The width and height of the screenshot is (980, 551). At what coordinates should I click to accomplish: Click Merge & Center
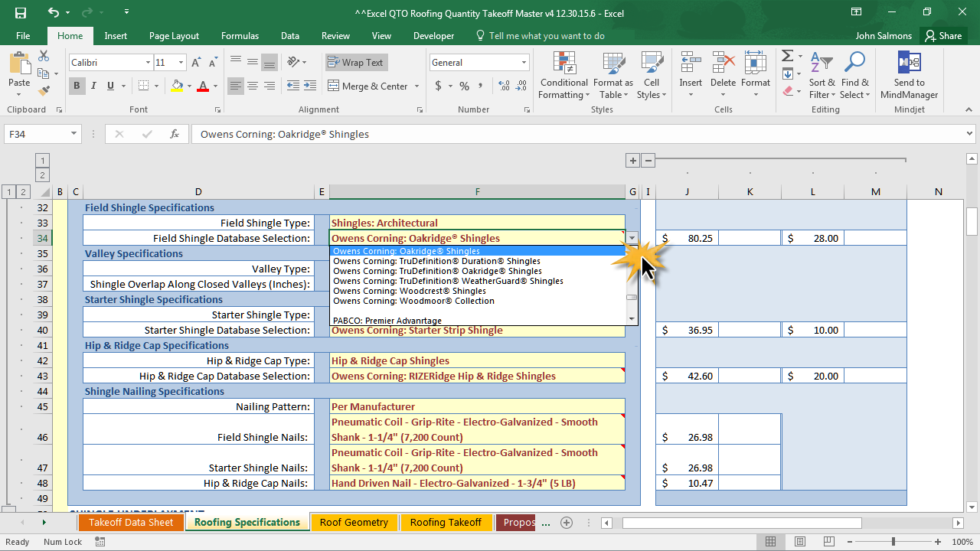[368, 86]
